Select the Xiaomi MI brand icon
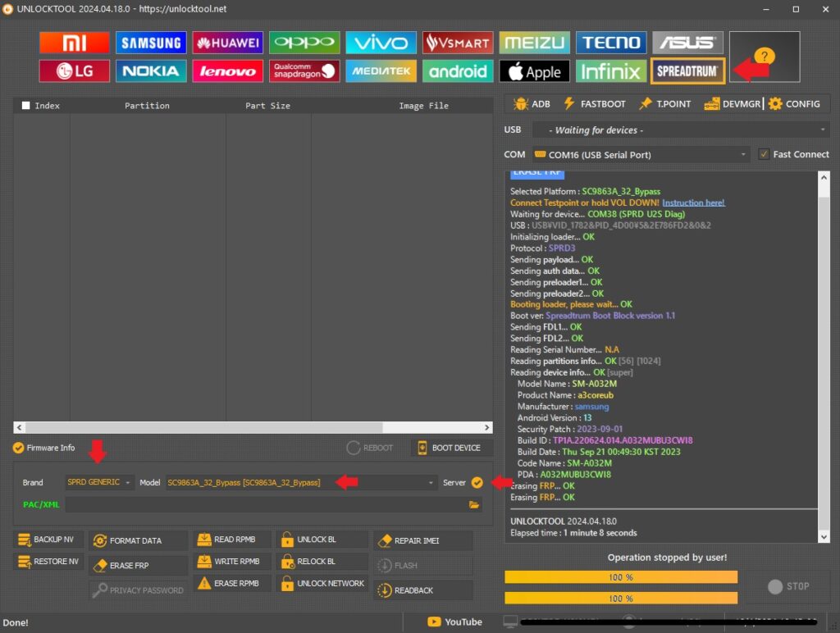The width and height of the screenshot is (840, 633). click(74, 43)
